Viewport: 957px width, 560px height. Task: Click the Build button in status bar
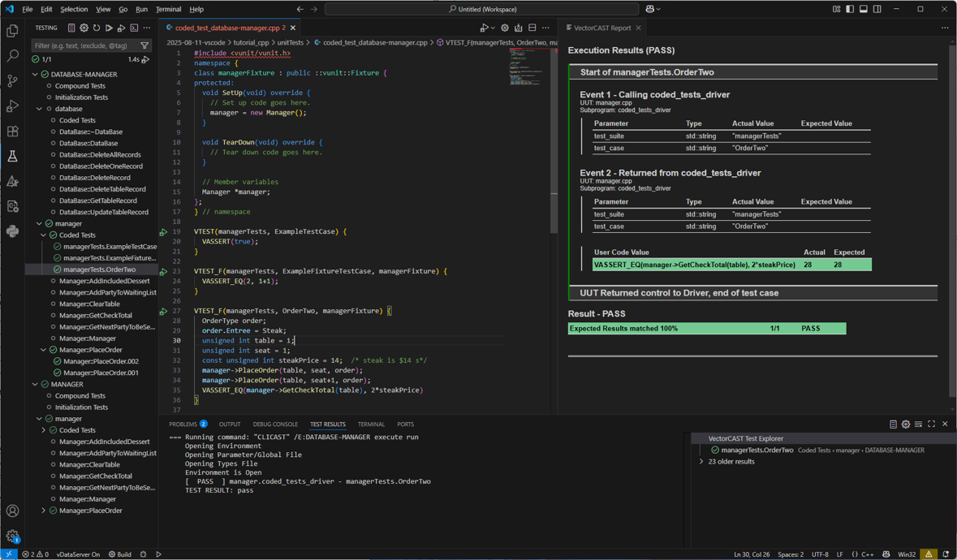(x=119, y=554)
